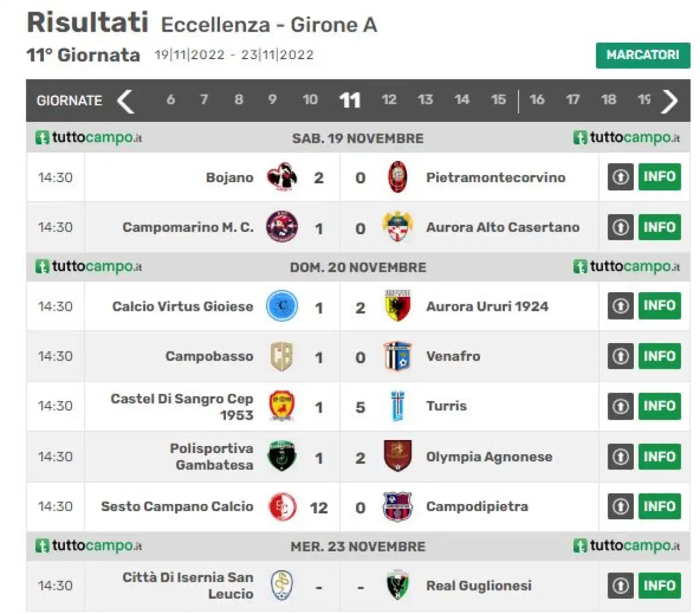The image size is (700, 614).
Task: Click the Aurora Ururi 1924 crest
Action: (x=398, y=306)
